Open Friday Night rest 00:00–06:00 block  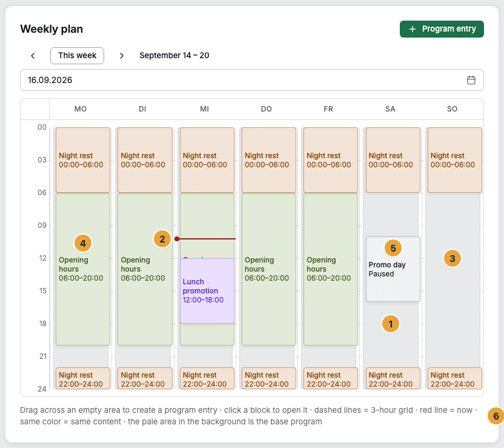[331, 160]
